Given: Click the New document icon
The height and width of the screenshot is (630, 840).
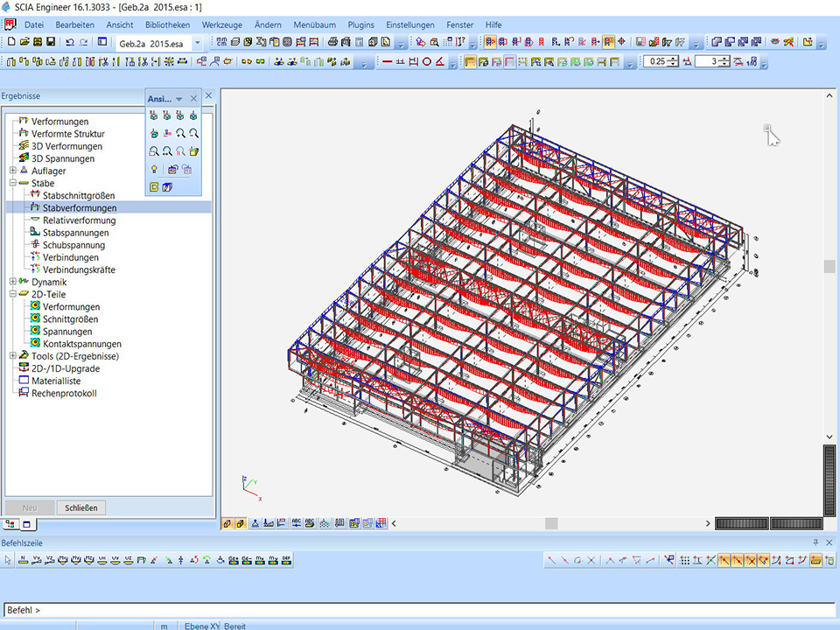Looking at the screenshot, I should click(x=11, y=42).
